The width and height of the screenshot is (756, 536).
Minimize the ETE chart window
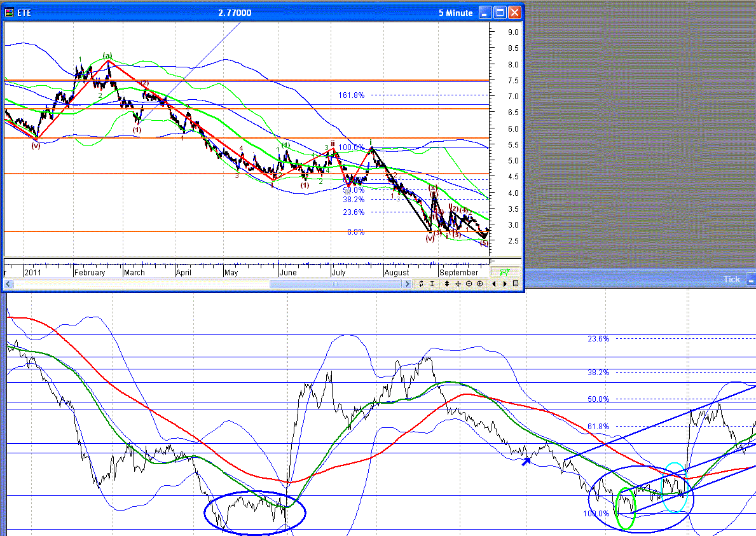[x=485, y=13]
